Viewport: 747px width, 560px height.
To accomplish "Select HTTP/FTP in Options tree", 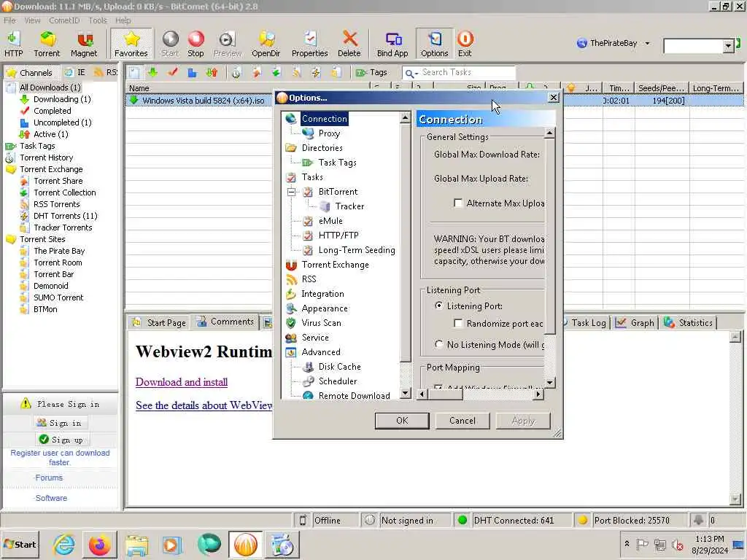I will tap(338, 236).
